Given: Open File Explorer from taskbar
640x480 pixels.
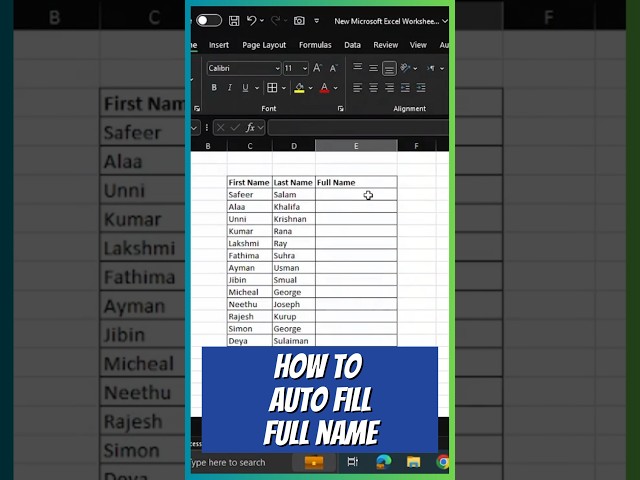Looking at the screenshot, I should [x=413, y=462].
